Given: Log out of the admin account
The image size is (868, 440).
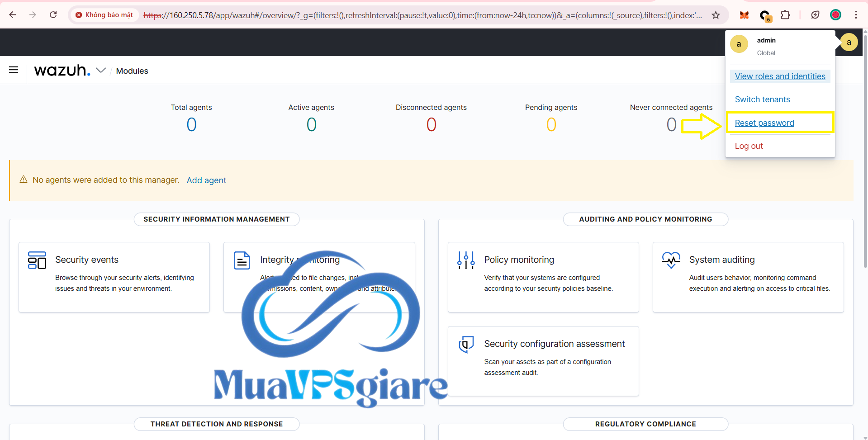Looking at the screenshot, I should click(x=749, y=146).
